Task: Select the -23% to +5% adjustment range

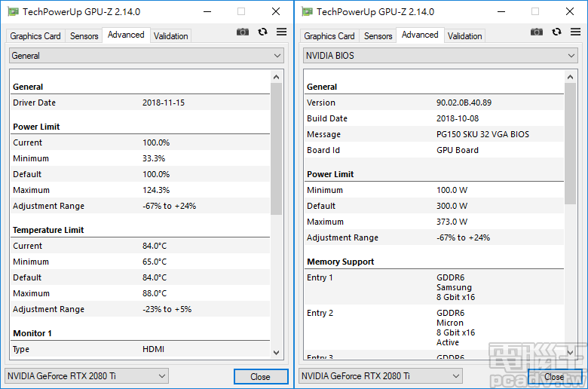Action: pyautogui.click(x=167, y=310)
